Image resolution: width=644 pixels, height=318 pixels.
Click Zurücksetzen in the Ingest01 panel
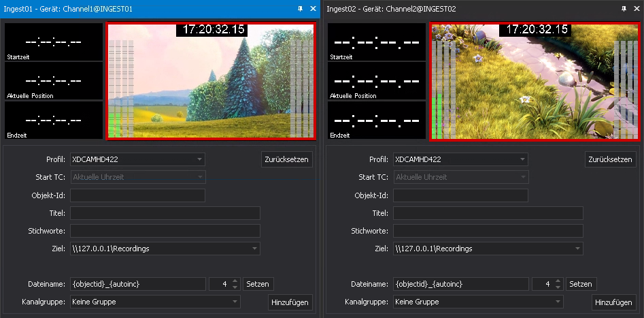click(x=287, y=159)
